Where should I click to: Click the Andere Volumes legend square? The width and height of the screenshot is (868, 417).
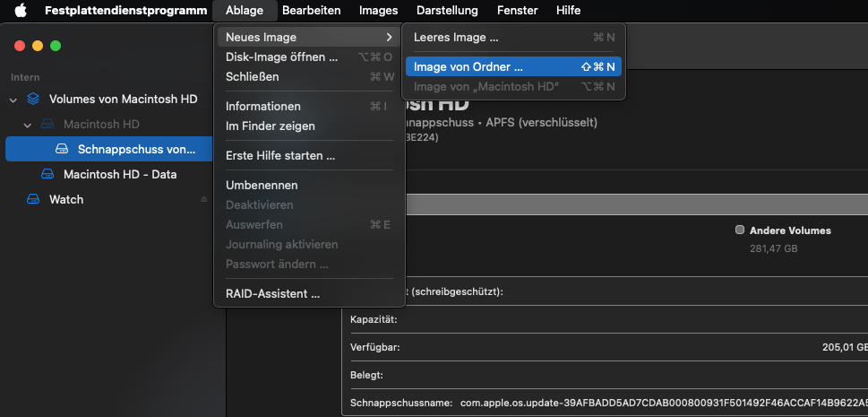[x=740, y=230]
